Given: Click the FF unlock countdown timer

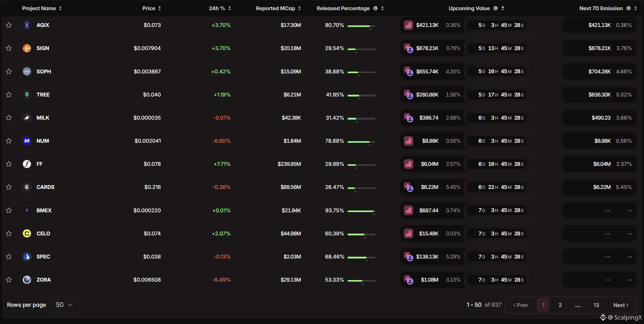Looking at the screenshot, I should (x=497, y=164).
